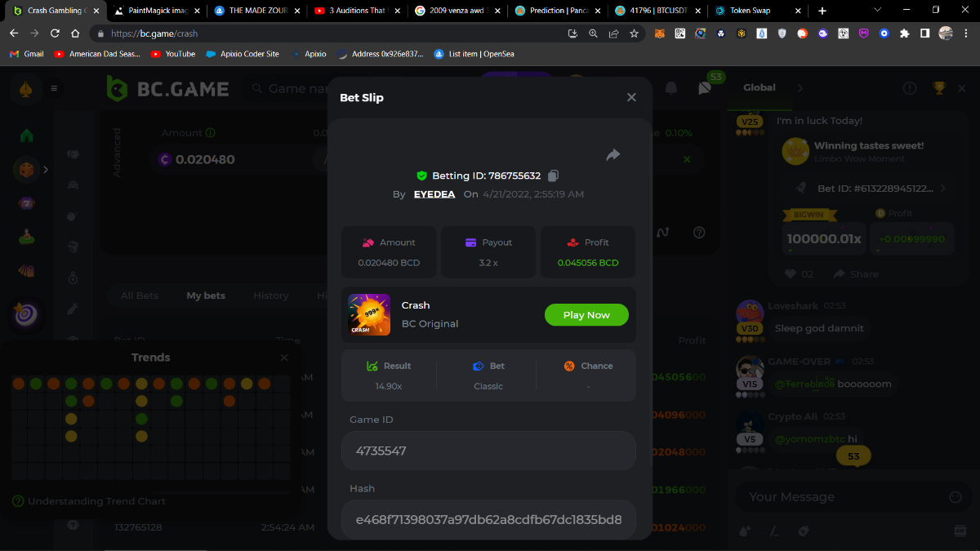Open the Chrome extensions puzzle icon
980x551 pixels.
(x=904, y=33)
